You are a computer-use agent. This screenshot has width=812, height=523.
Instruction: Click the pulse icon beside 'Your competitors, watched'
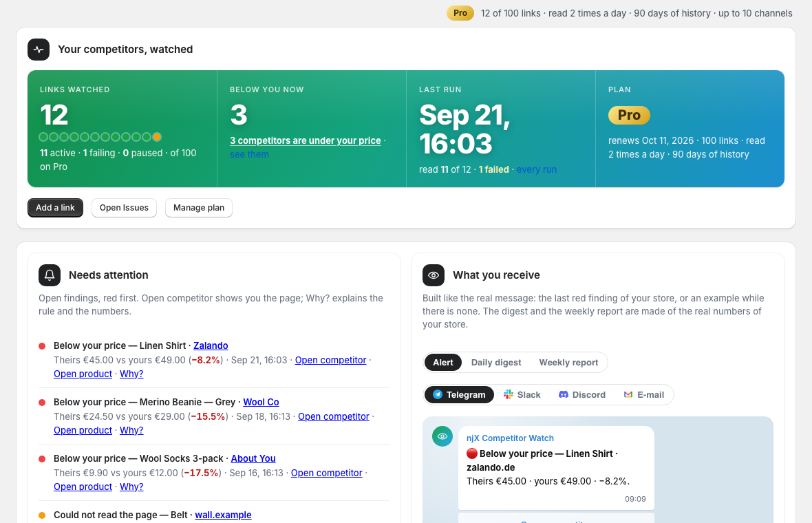click(39, 50)
